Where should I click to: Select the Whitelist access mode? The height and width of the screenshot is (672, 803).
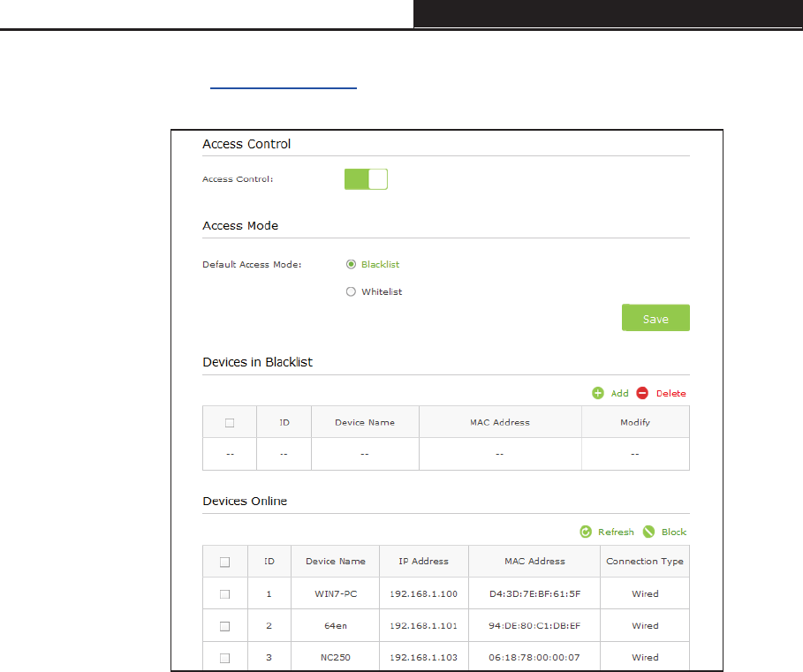click(x=351, y=291)
